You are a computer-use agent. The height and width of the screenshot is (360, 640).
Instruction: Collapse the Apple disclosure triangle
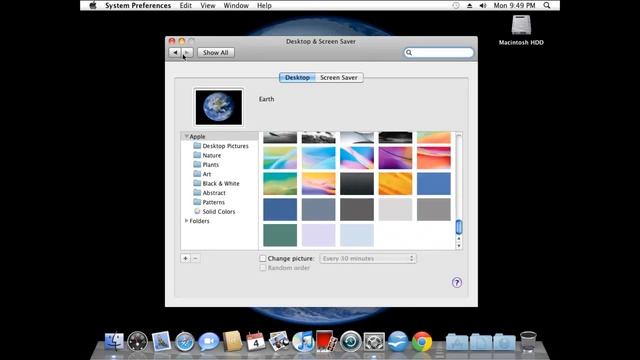[x=186, y=136]
